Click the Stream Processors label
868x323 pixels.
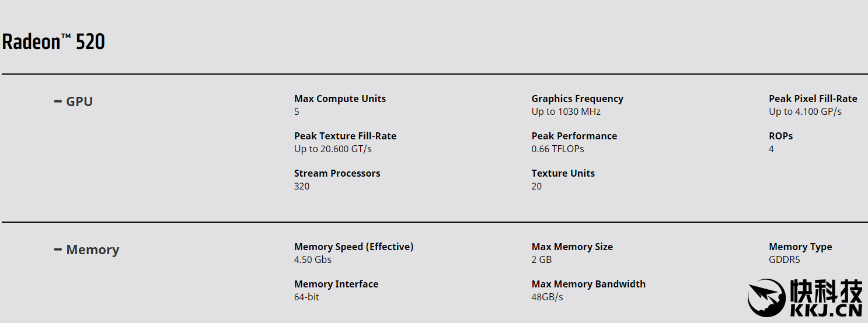click(337, 173)
